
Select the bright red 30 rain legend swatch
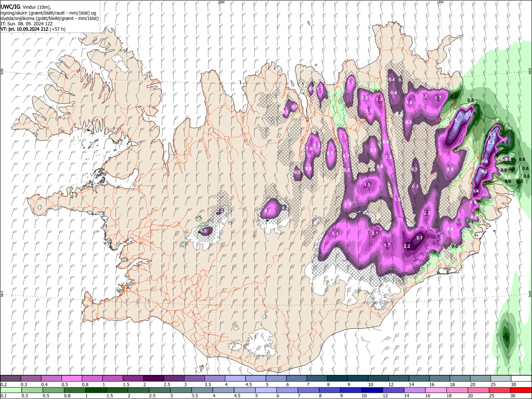pos(521,390)
